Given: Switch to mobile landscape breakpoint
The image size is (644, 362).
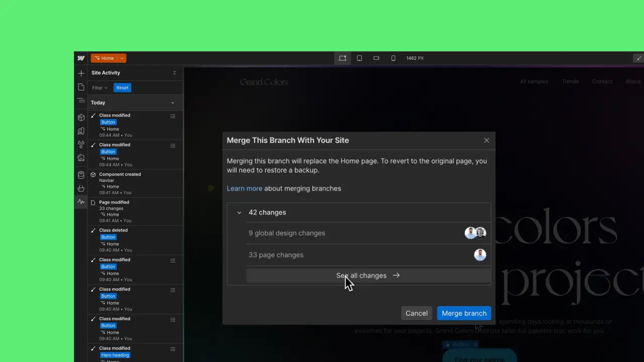Looking at the screenshot, I should (376, 58).
